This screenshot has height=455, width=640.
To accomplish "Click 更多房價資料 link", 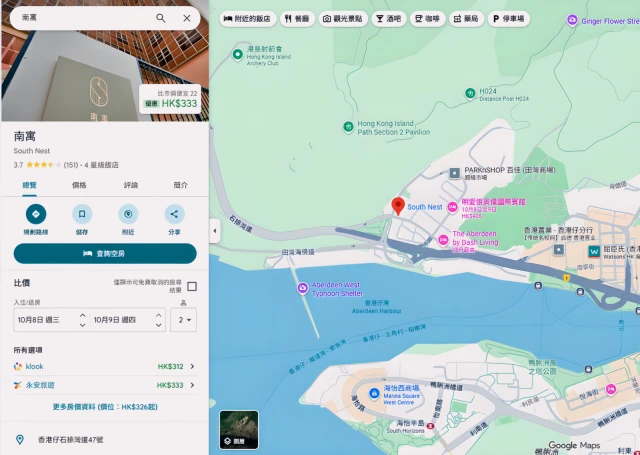I will pyautogui.click(x=105, y=407).
